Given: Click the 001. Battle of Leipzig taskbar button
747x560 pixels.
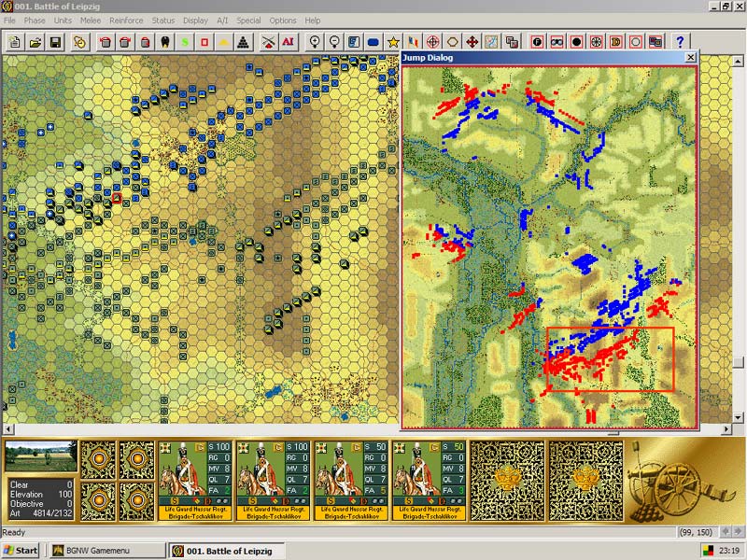Looking at the screenshot, I should point(227,551).
